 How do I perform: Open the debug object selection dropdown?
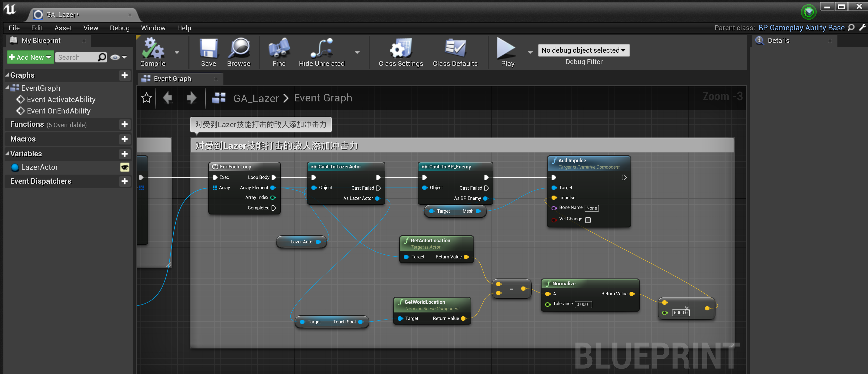[583, 50]
